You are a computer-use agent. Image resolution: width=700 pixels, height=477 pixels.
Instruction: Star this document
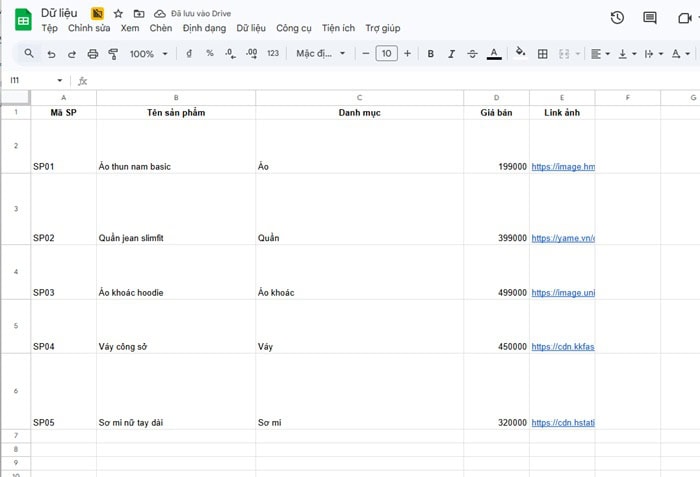(118, 14)
